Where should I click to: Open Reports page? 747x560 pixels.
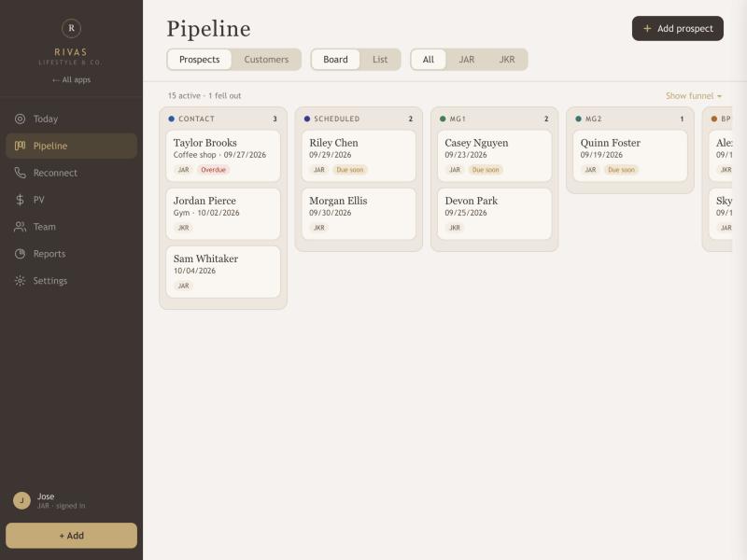click(x=72, y=254)
